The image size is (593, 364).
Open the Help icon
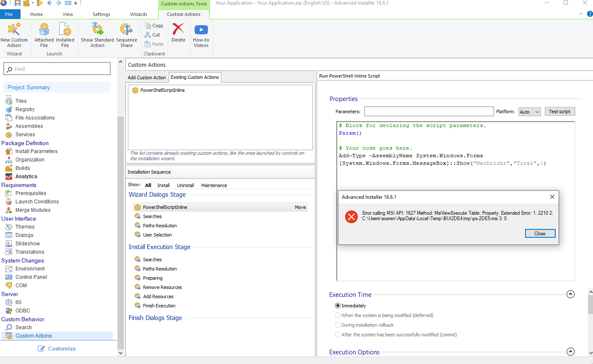point(590,14)
